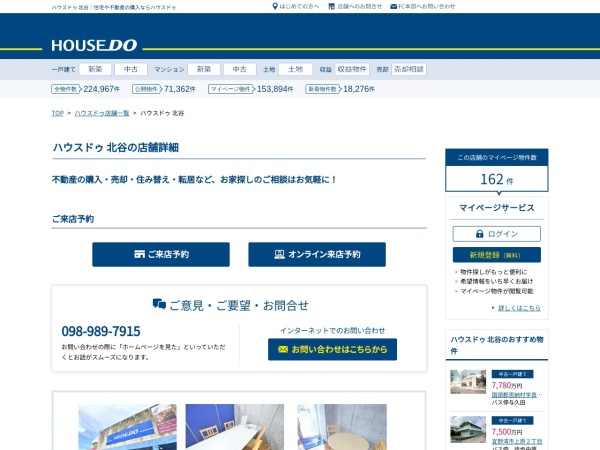This screenshot has height=450, width=600.
Task: Open 店舗へのお問合せ link
Action: [x=359, y=7]
